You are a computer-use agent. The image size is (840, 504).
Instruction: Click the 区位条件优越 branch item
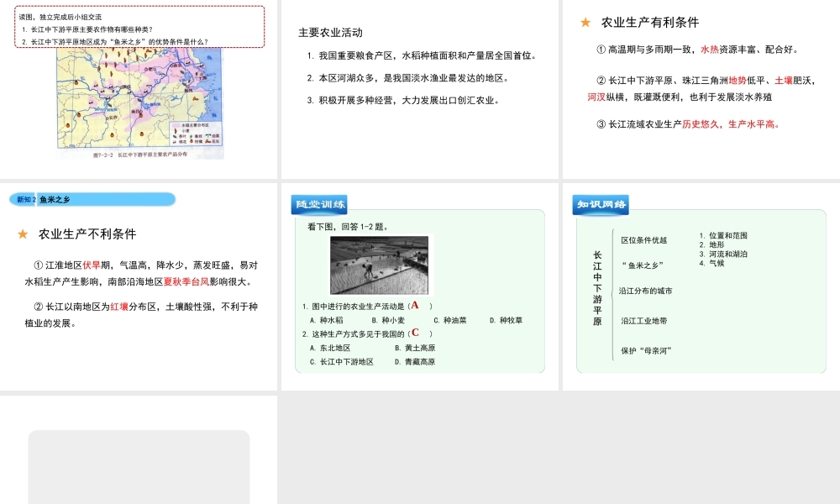pos(643,240)
